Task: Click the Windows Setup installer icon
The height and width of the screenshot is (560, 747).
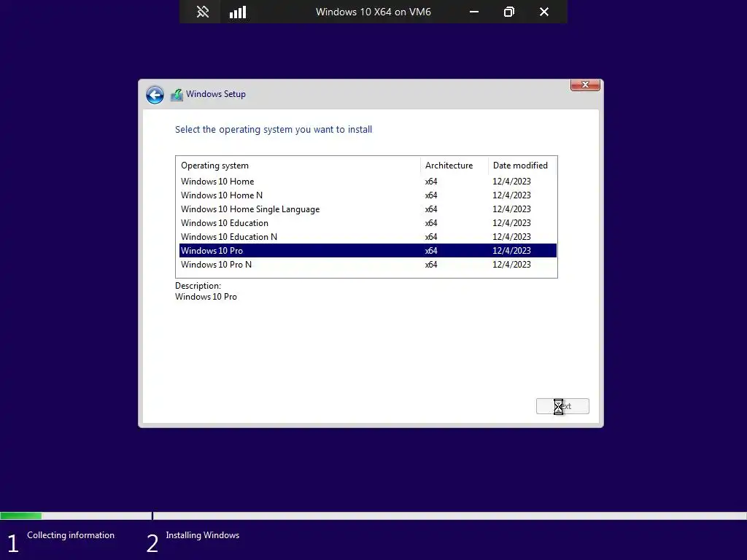Action: [x=177, y=95]
